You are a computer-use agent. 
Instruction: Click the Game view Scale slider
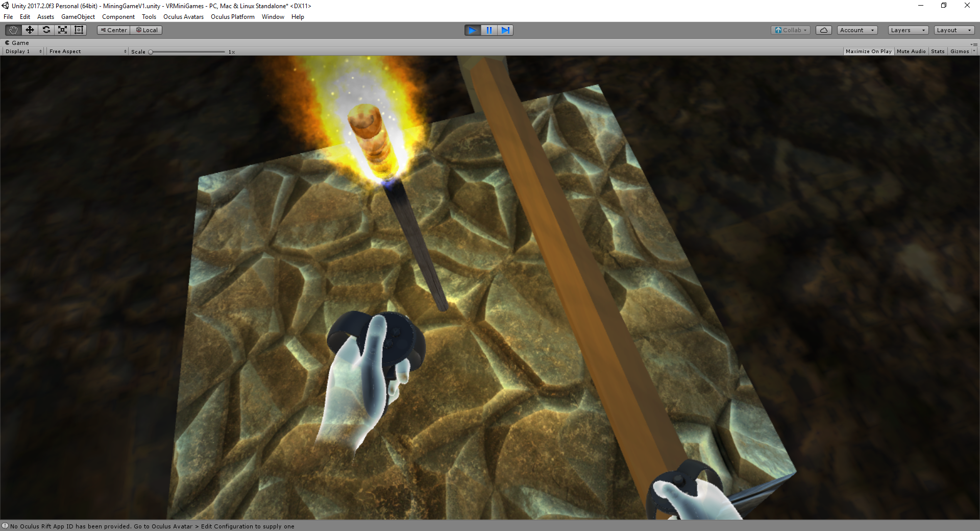click(x=187, y=52)
